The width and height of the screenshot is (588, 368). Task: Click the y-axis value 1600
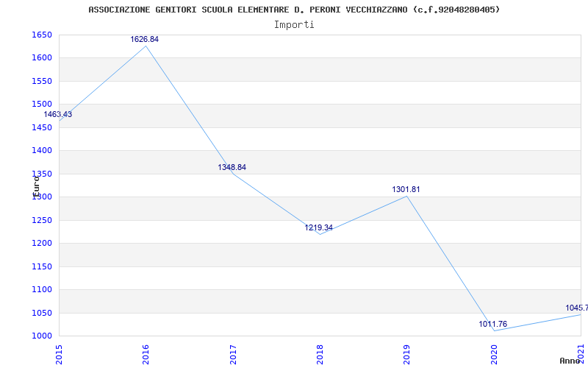[x=42, y=58]
